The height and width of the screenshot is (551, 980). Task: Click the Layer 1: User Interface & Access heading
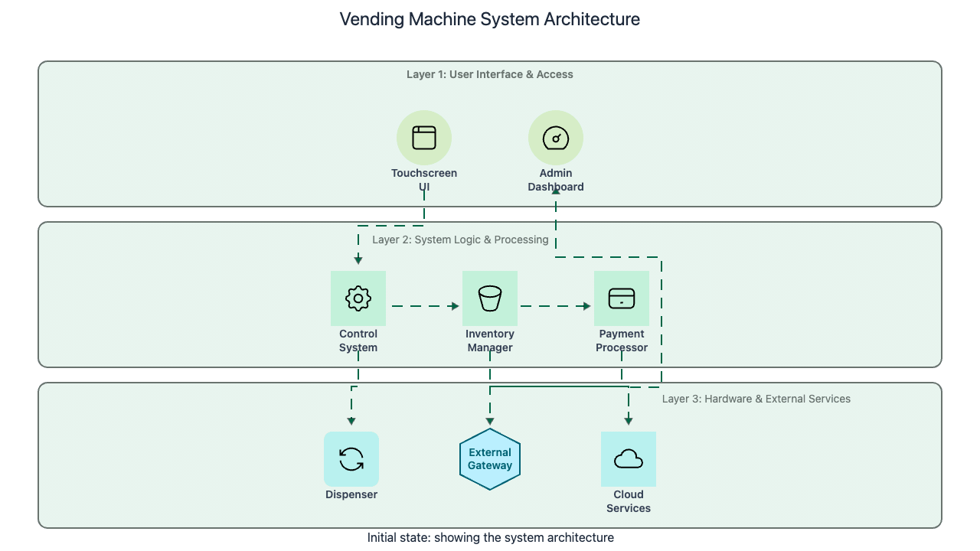click(490, 74)
